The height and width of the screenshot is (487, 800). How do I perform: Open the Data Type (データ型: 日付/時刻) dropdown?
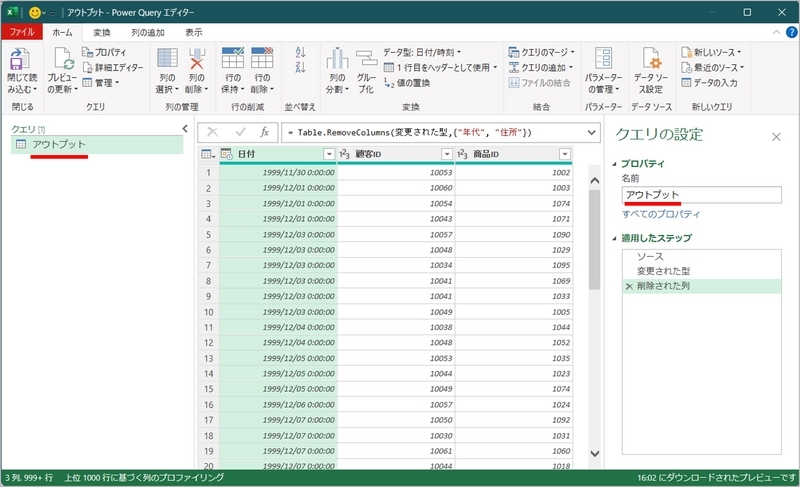click(422, 52)
